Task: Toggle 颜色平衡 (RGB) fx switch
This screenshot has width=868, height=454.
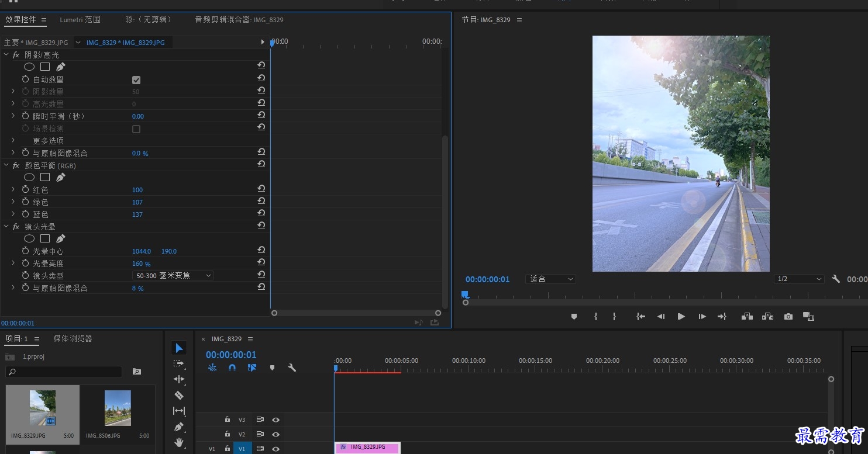Action: point(16,165)
